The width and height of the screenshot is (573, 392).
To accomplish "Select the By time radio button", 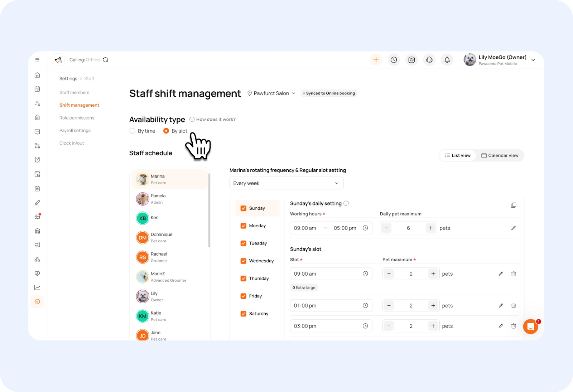I will [132, 131].
